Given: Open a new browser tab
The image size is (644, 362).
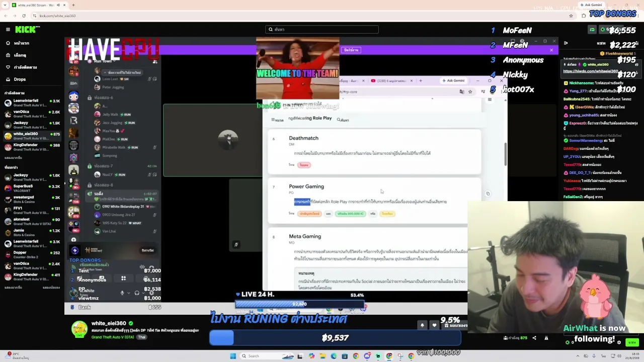Looking at the screenshot, I should pyautogui.click(x=73, y=5).
